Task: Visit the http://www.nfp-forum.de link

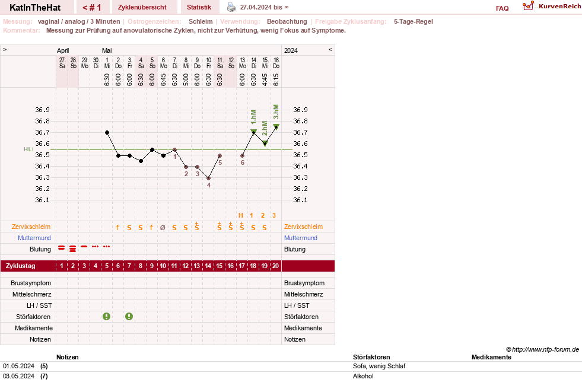Action: tap(545, 349)
